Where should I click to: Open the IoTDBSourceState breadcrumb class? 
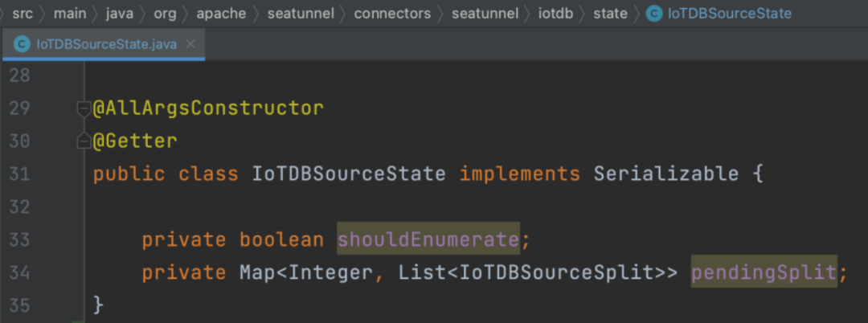730,14
